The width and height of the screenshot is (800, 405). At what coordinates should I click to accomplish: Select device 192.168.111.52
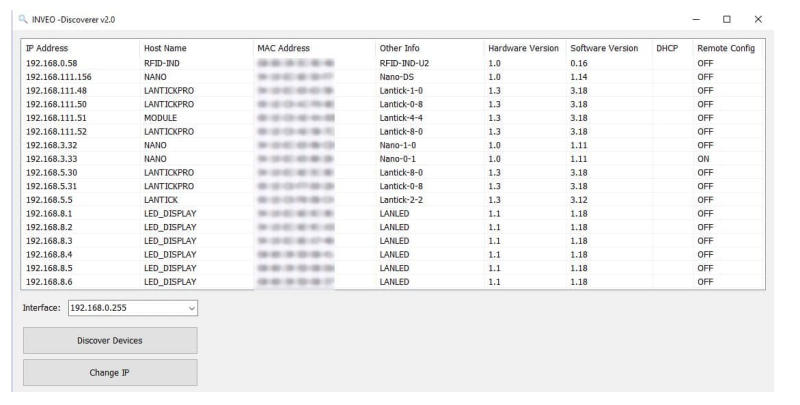[x=393, y=132]
